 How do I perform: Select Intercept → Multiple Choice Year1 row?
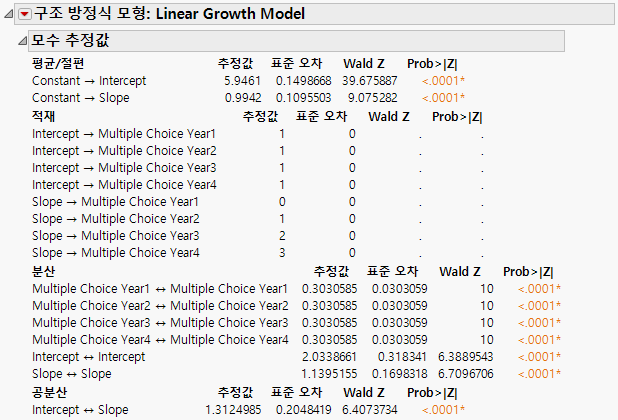124,134
